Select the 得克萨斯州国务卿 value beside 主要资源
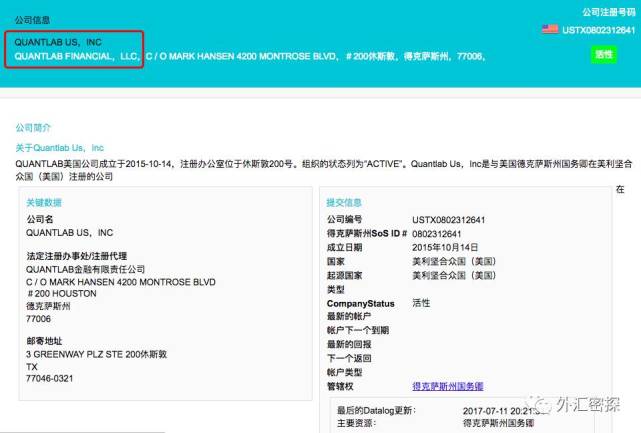 [498, 423]
